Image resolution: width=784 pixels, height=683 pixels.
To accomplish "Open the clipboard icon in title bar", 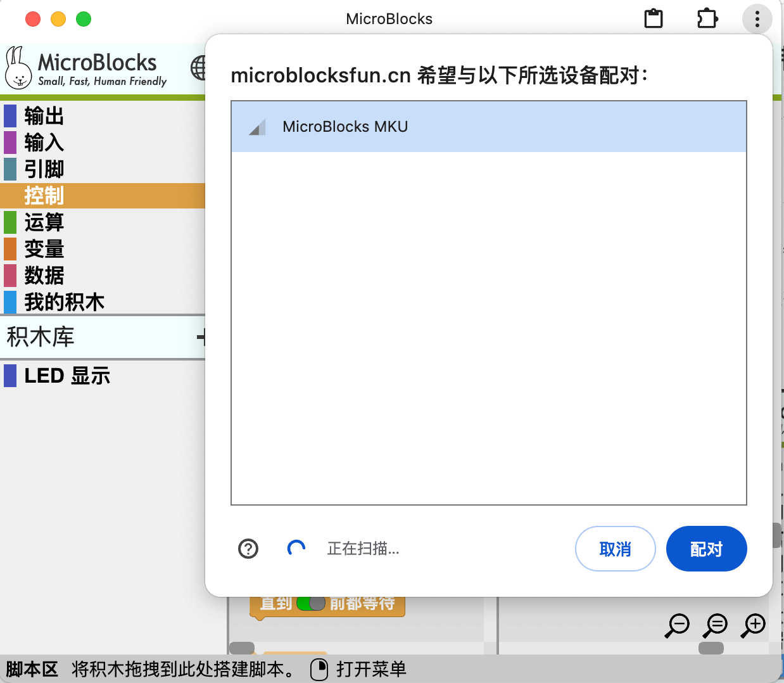I will [654, 18].
